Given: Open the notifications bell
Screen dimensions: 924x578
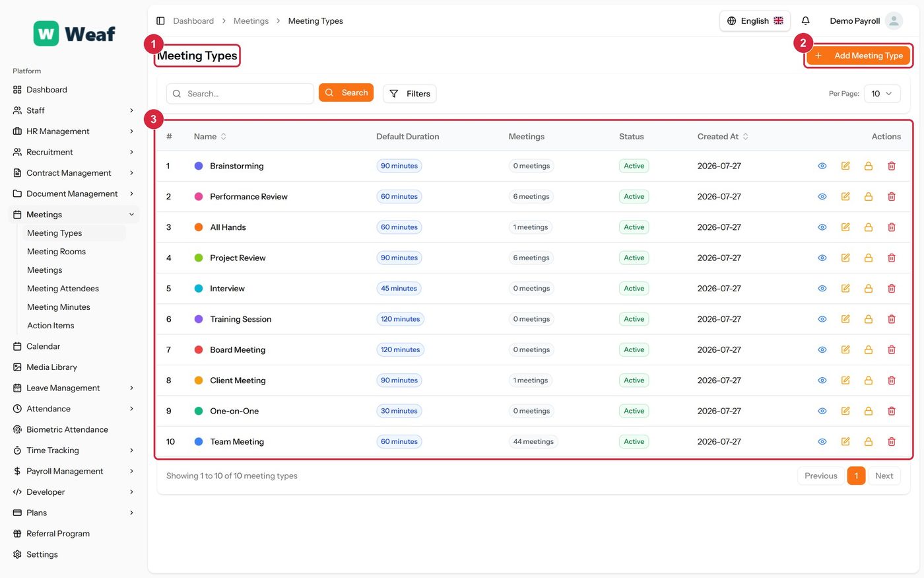Looking at the screenshot, I should pos(805,21).
